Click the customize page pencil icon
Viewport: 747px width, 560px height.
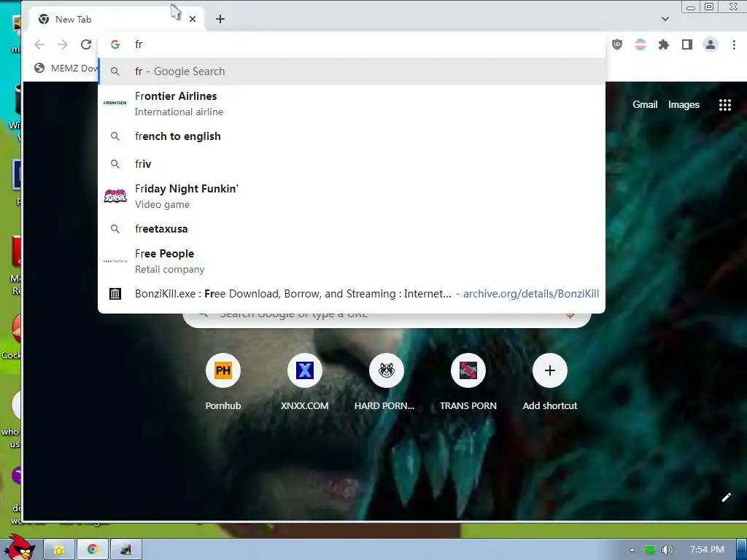click(x=726, y=497)
